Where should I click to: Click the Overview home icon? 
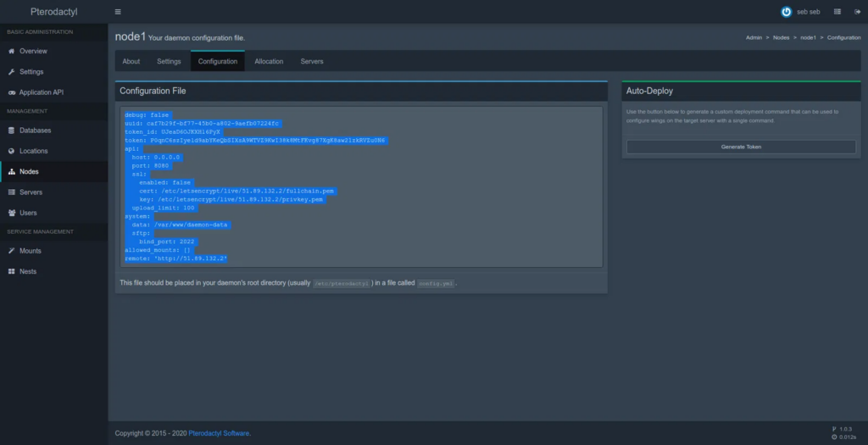tap(11, 52)
